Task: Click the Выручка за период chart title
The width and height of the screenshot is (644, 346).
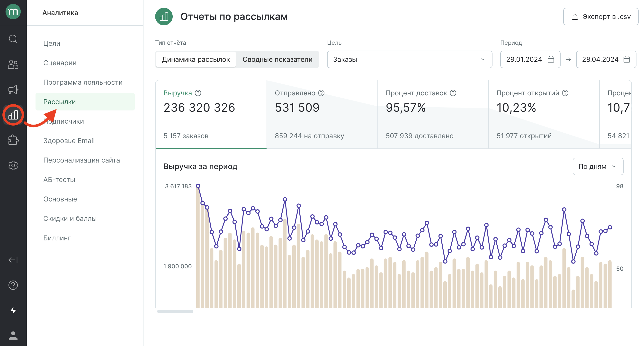Action: tap(200, 166)
